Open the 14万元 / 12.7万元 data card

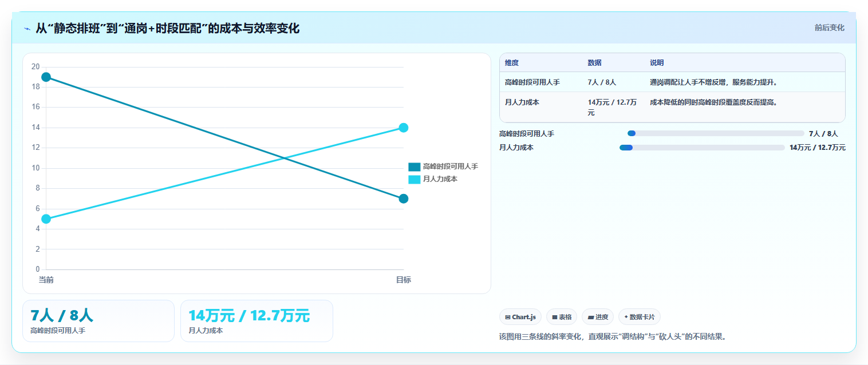(x=257, y=321)
